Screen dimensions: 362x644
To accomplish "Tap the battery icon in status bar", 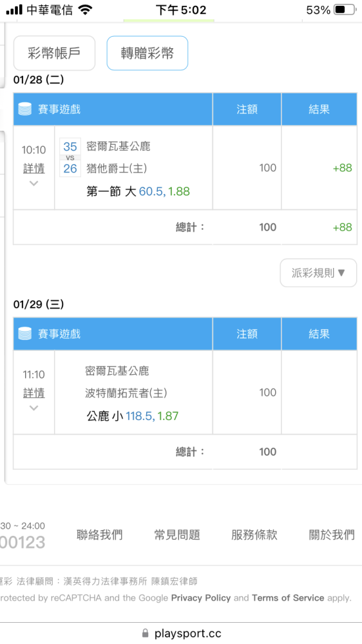I will coord(345,10).
